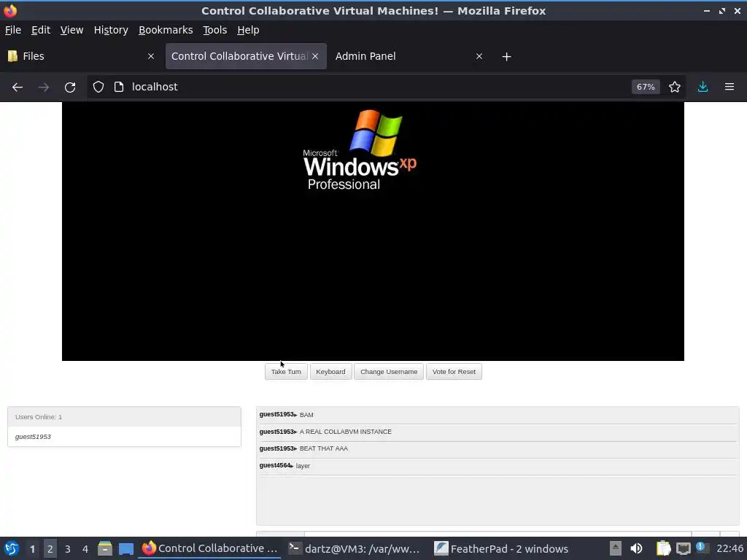The height and width of the screenshot is (560, 747).
Task: Open the volume control tray icon
Action: coord(636,548)
